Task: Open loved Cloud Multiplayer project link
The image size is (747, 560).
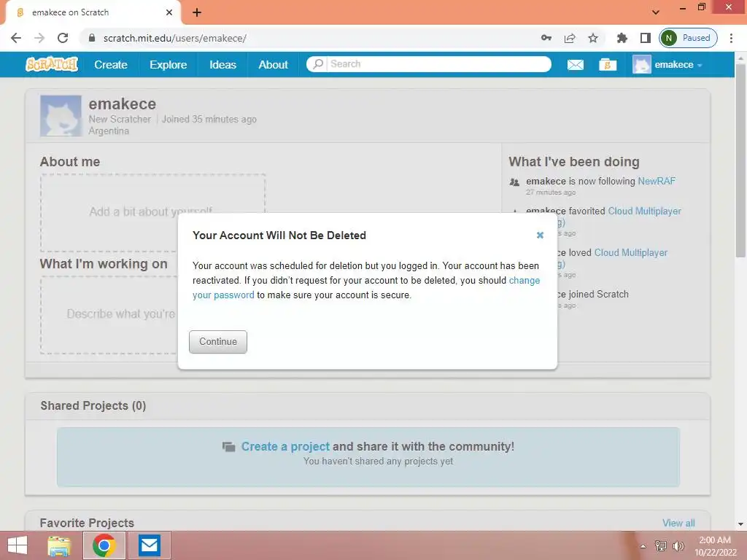Action: point(631,252)
